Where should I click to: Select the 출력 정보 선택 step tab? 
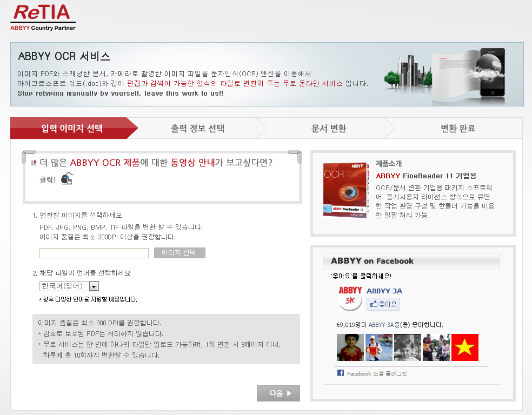(197, 128)
